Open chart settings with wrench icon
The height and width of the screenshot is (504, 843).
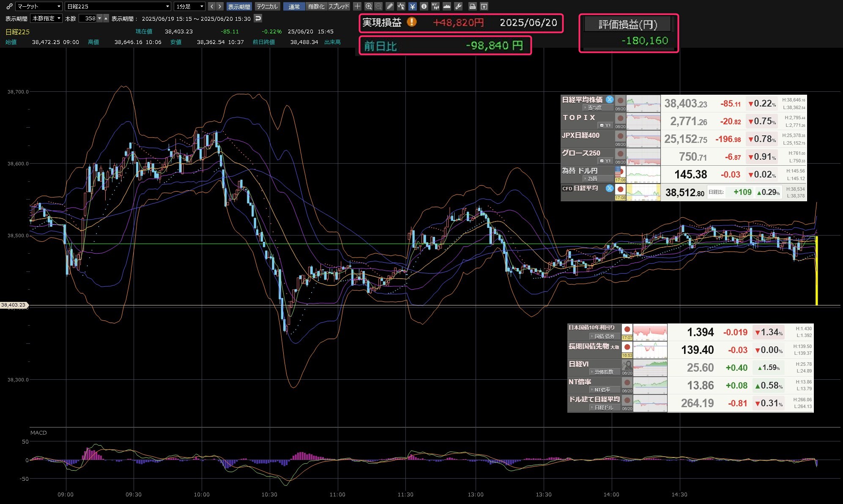coord(458,6)
